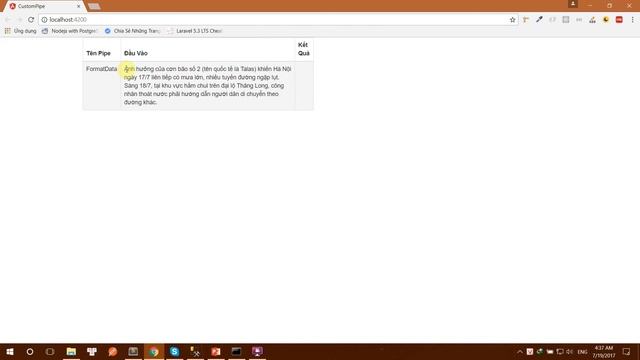Open PowerPoint from the taskbar
The image size is (640, 360).
pyautogui.click(x=216, y=351)
